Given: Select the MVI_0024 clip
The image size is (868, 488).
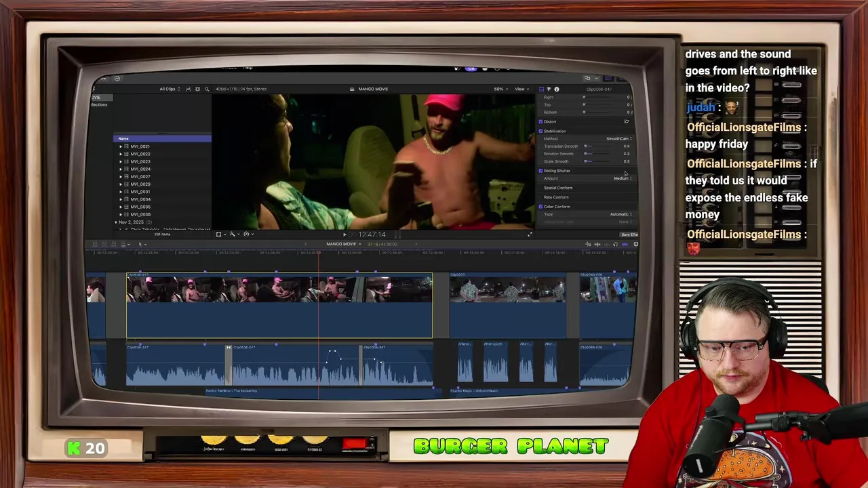Looking at the screenshot, I should [x=140, y=169].
